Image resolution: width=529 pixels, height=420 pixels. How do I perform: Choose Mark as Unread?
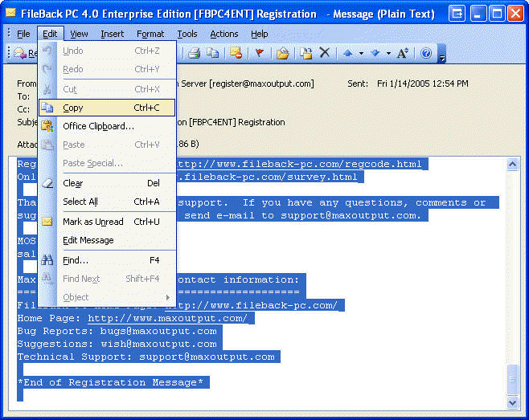pos(107,222)
